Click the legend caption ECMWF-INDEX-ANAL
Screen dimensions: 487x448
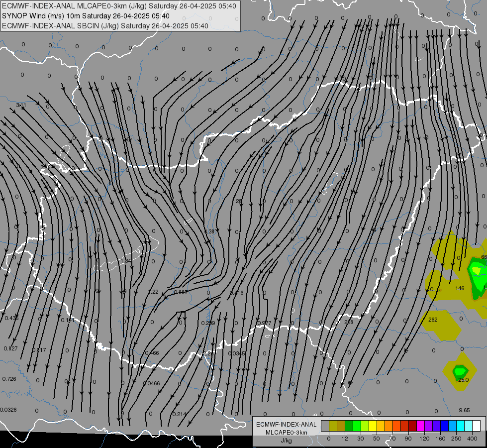(287, 425)
